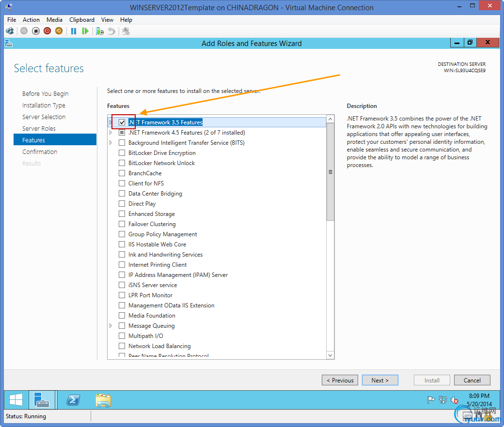Jump to the Confirmation step
The image size is (504, 427).
pyautogui.click(x=40, y=152)
